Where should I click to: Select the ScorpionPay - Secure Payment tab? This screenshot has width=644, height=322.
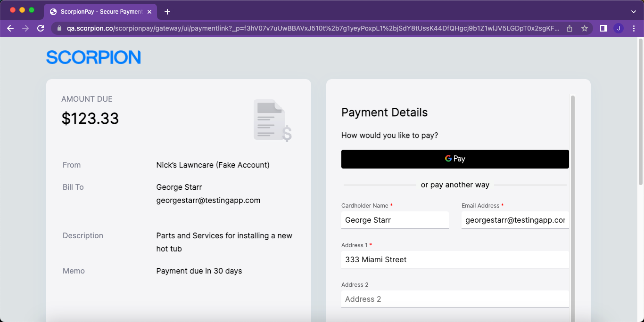point(100,12)
